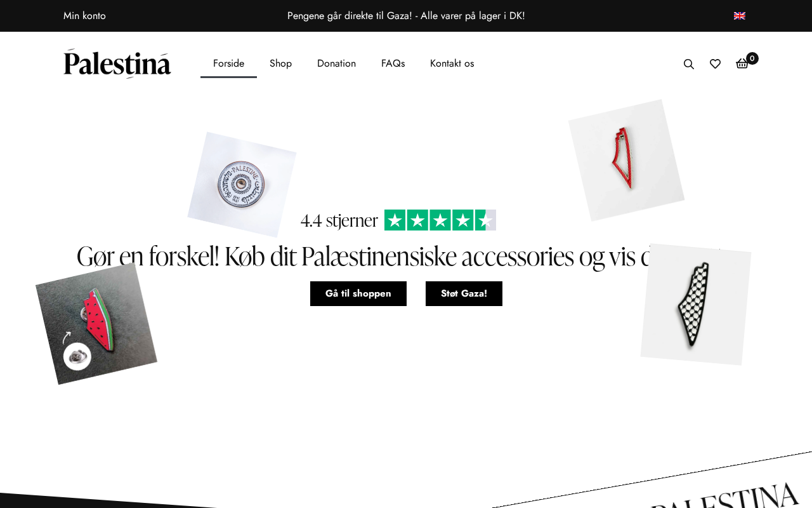This screenshot has height=508, width=812.
Task: Open the red outline map pin image
Action: (x=626, y=160)
